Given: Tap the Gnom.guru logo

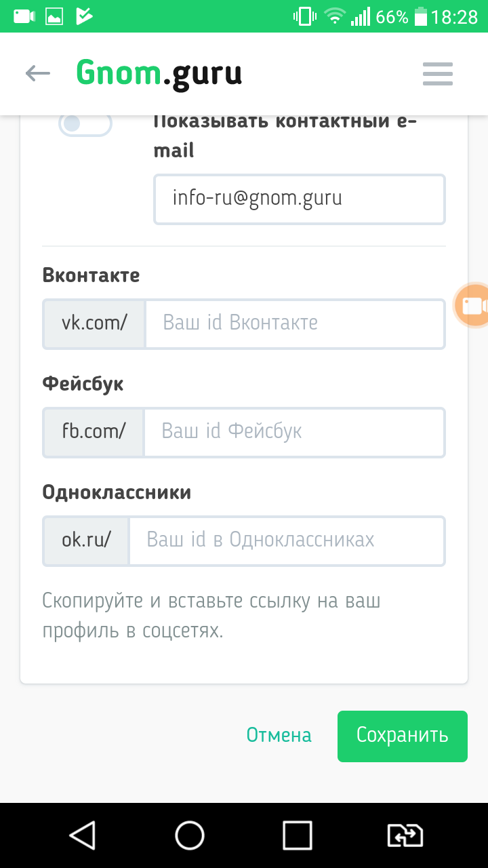Looking at the screenshot, I should 159,73.
